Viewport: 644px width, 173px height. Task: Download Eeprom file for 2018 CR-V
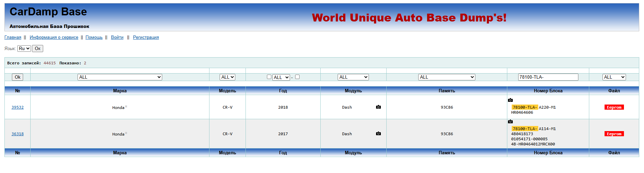pyautogui.click(x=614, y=107)
